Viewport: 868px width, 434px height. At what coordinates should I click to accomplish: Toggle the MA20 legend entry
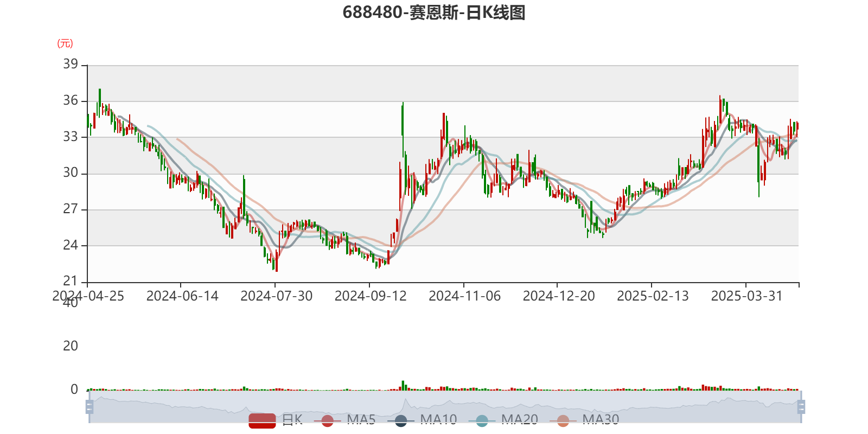coord(503,420)
